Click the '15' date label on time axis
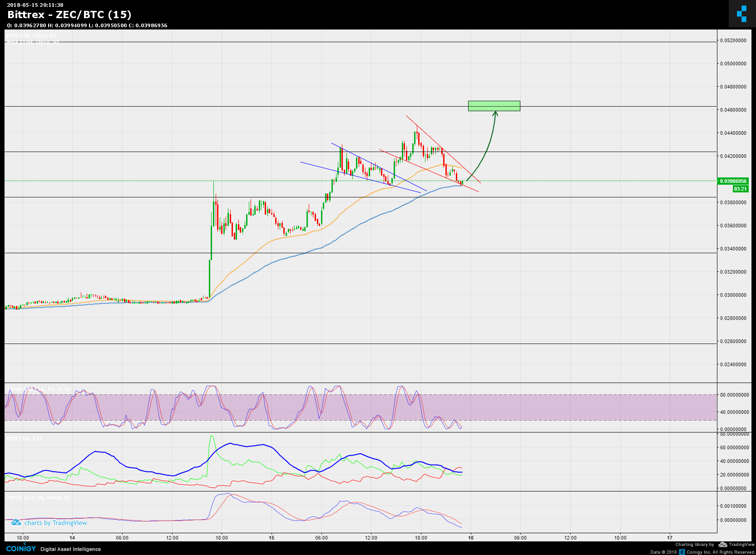756x555 pixels. [x=272, y=538]
